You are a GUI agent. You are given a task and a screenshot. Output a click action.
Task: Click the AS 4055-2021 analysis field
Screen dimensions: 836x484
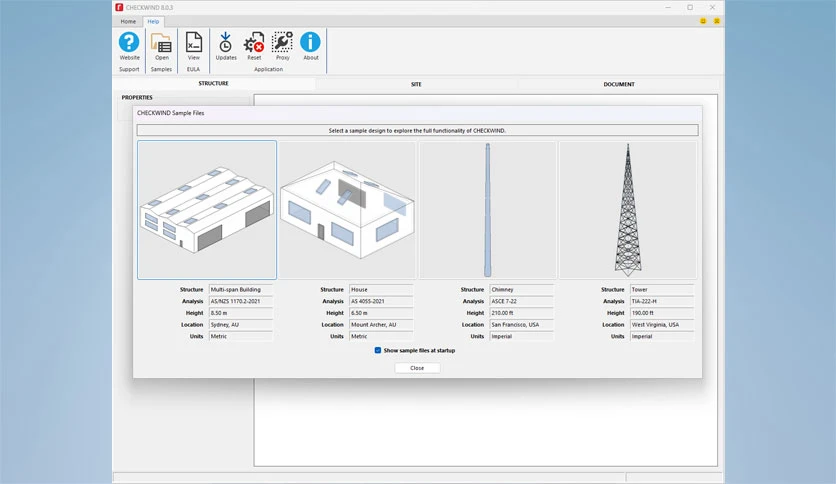tap(381, 301)
